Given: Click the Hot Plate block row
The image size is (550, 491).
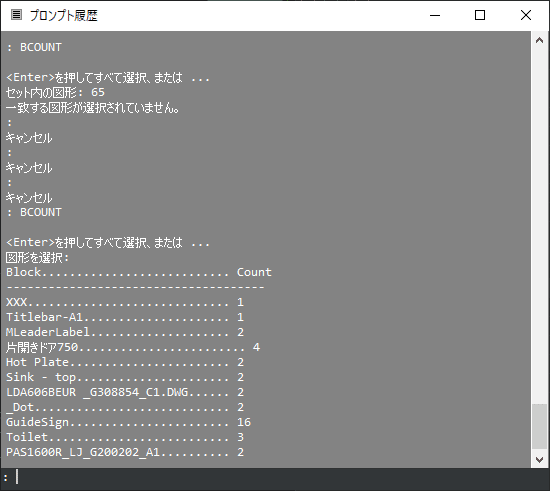Looking at the screenshot, I should (x=125, y=362).
